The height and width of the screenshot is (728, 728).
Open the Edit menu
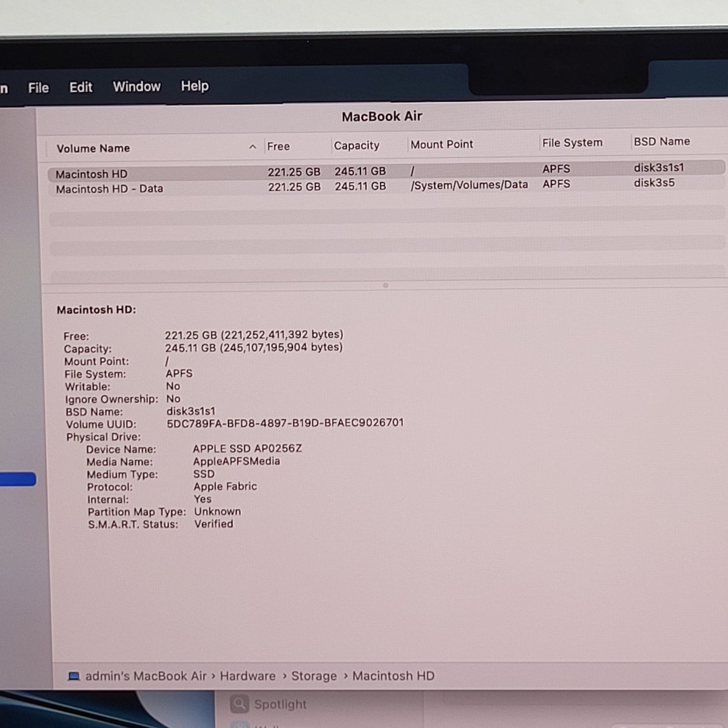(x=81, y=87)
